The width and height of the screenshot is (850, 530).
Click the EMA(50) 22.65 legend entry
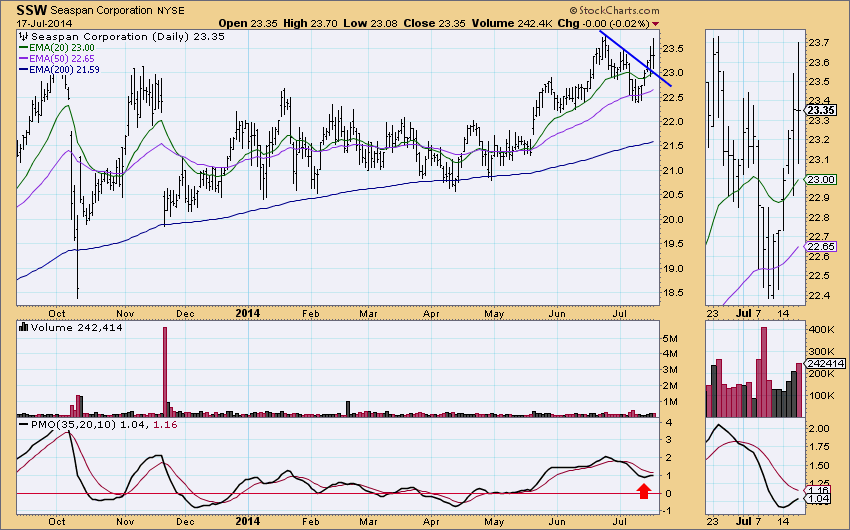(x=56, y=59)
